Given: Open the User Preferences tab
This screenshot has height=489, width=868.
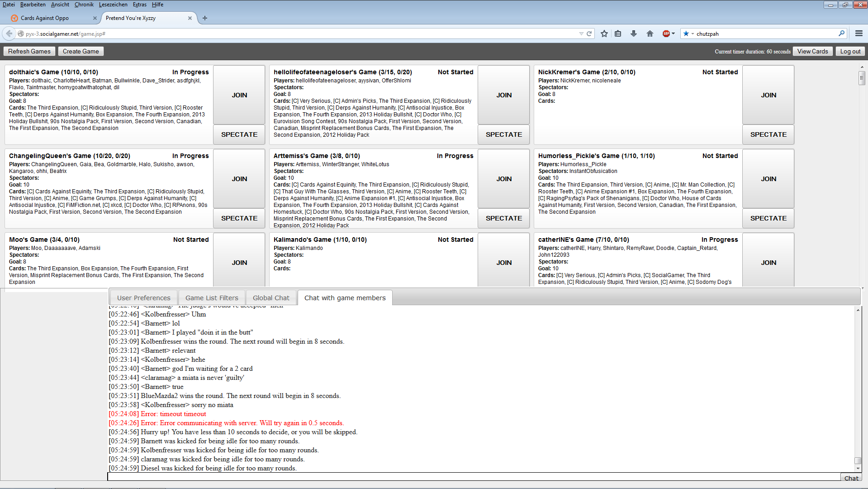Looking at the screenshot, I should (144, 298).
